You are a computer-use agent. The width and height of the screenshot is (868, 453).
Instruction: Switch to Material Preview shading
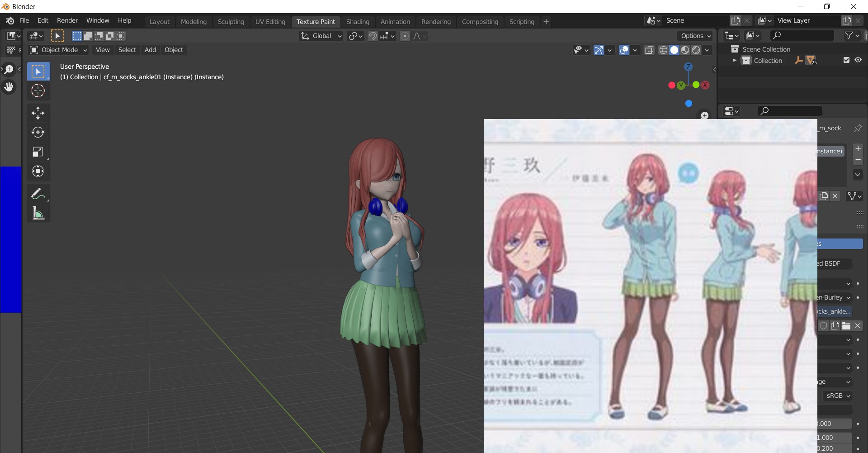[685, 50]
